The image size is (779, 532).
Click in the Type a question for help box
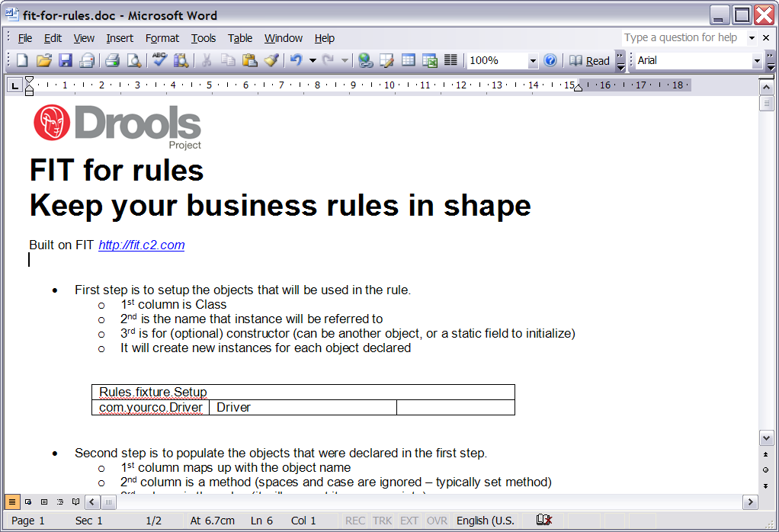[x=684, y=38]
